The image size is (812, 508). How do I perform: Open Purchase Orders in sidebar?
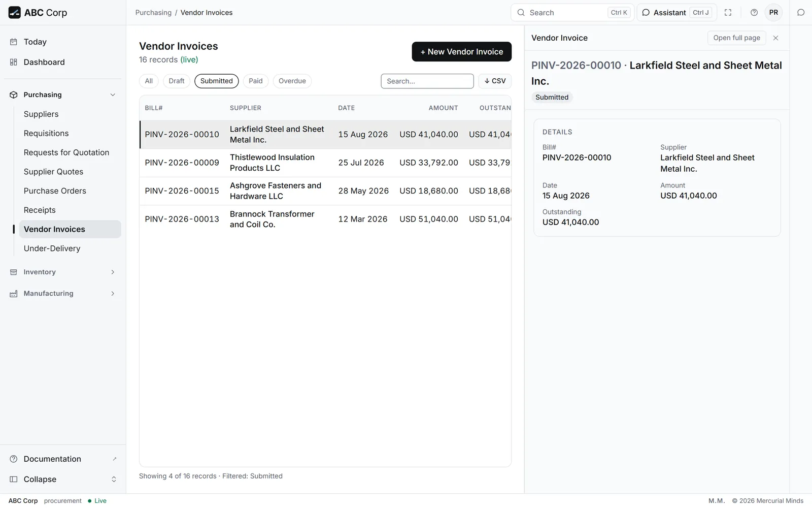point(70,191)
